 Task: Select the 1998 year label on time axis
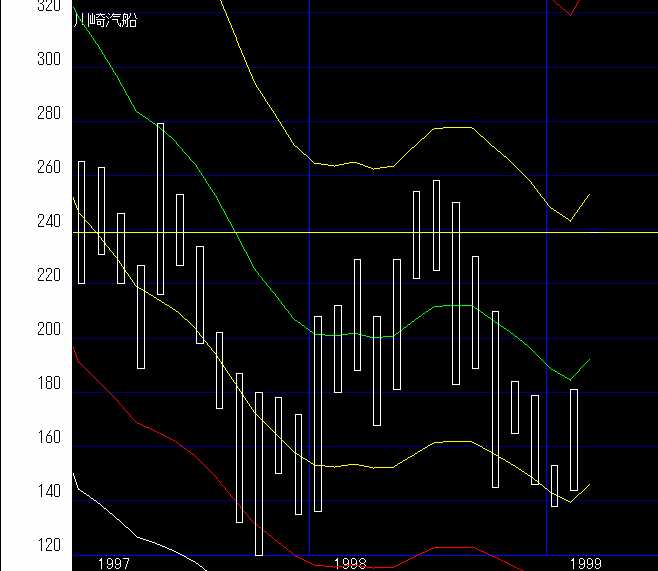click(x=349, y=564)
